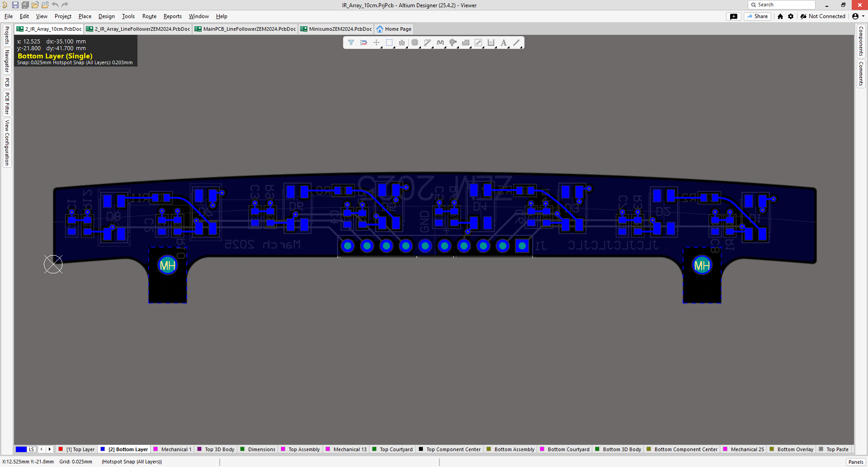The image size is (868, 467).
Task: Toggle the Top Courtyard layer tab
Action: click(x=392, y=449)
